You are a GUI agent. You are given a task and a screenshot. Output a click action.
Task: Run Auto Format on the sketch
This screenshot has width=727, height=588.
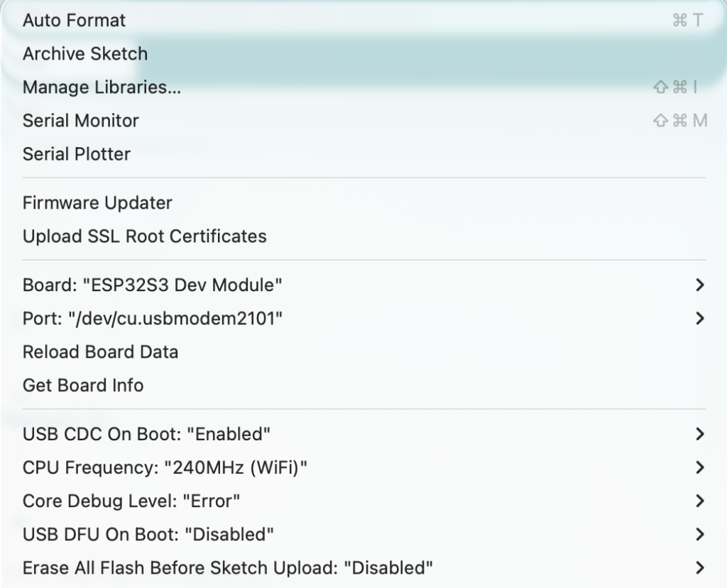point(74,21)
